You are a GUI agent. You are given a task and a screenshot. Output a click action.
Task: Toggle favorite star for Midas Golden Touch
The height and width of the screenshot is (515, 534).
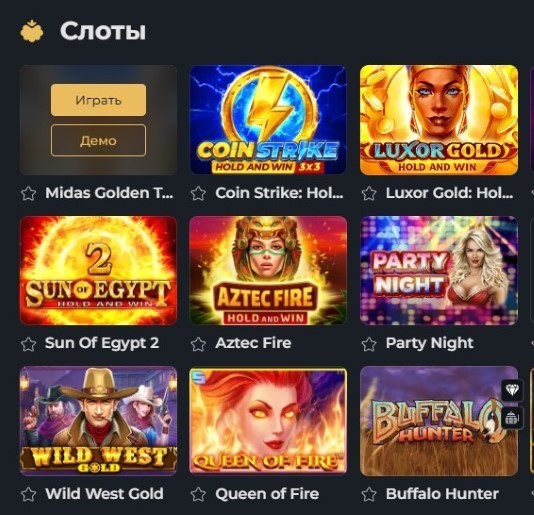tap(28, 193)
